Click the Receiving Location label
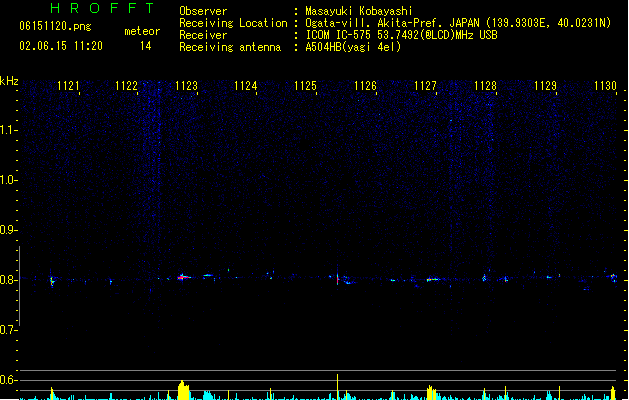 (x=233, y=23)
